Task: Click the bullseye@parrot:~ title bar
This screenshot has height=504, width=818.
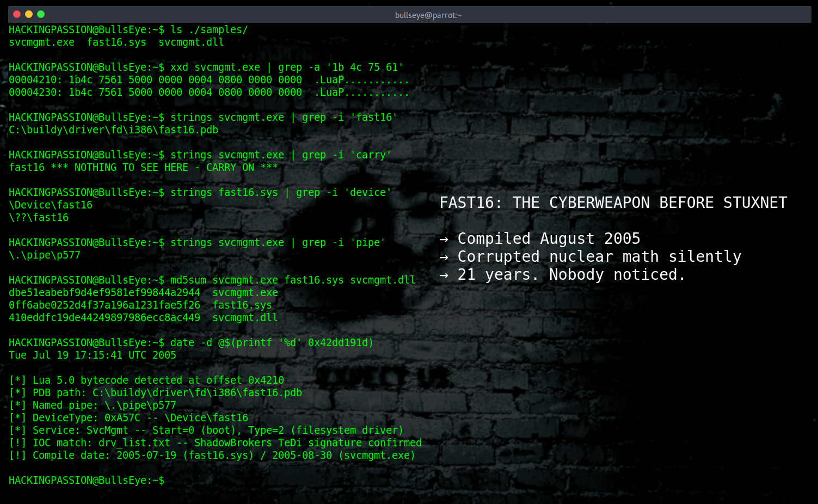Action: pyautogui.click(x=428, y=15)
